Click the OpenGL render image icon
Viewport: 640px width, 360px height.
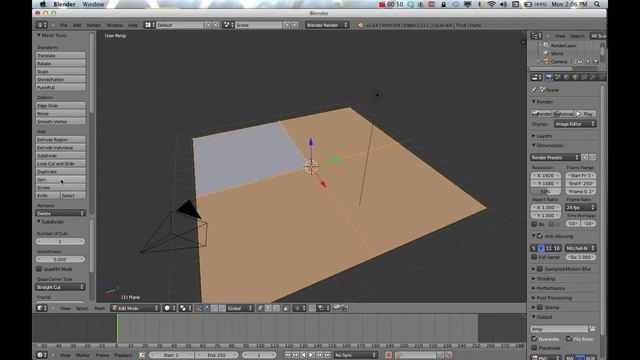point(337,308)
